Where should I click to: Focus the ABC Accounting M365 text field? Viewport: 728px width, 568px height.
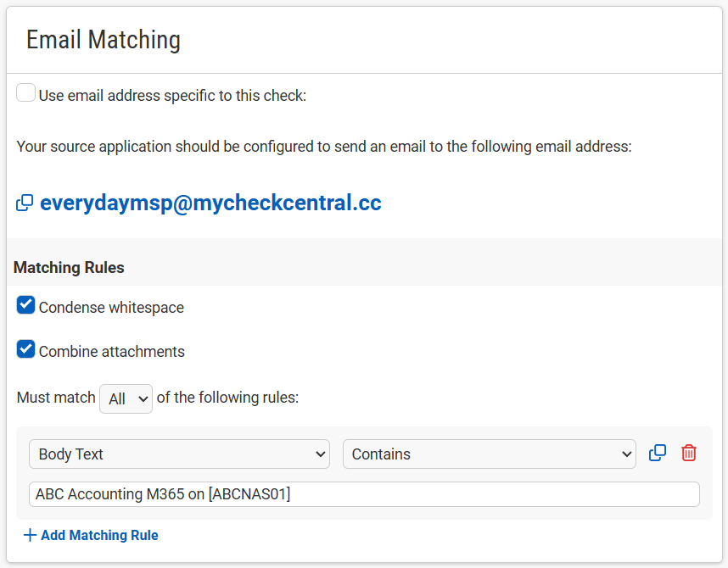(x=364, y=494)
